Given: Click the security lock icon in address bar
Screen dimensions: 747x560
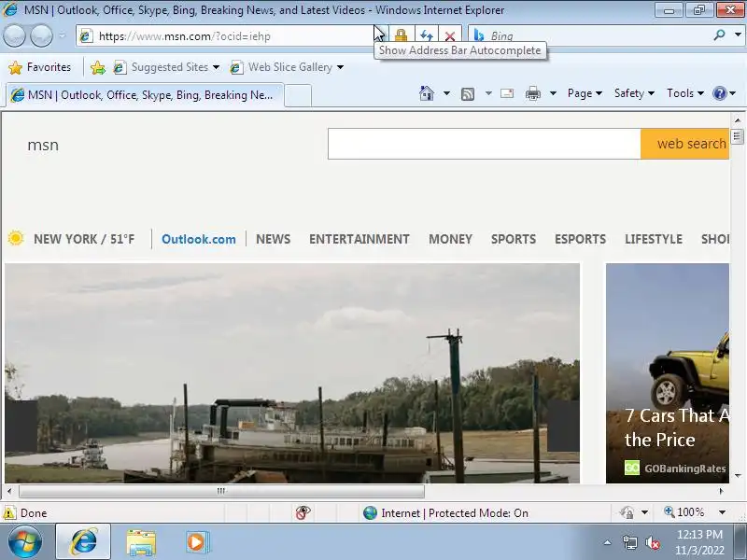Looking at the screenshot, I should point(402,35).
